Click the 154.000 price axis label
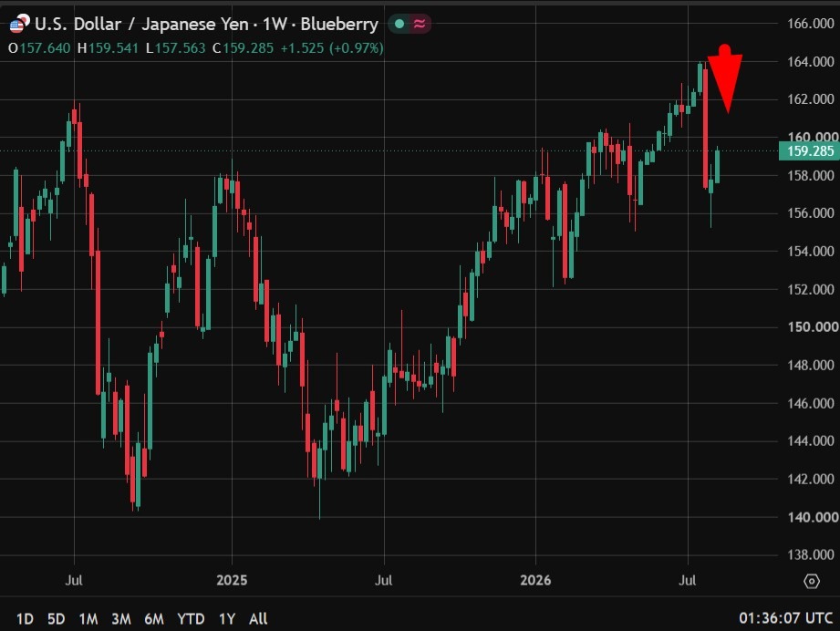 point(810,252)
